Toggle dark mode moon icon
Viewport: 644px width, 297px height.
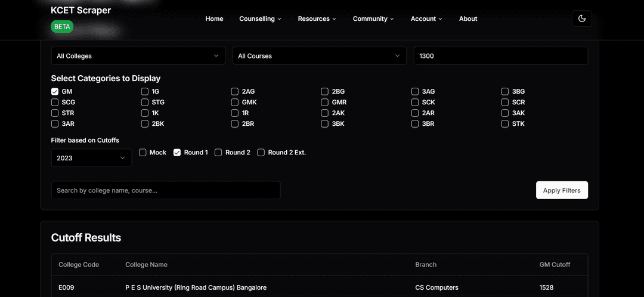coord(581,18)
